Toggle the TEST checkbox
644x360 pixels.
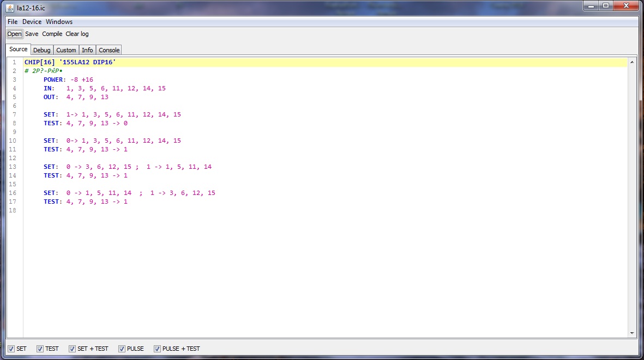pyautogui.click(x=40, y=349)
